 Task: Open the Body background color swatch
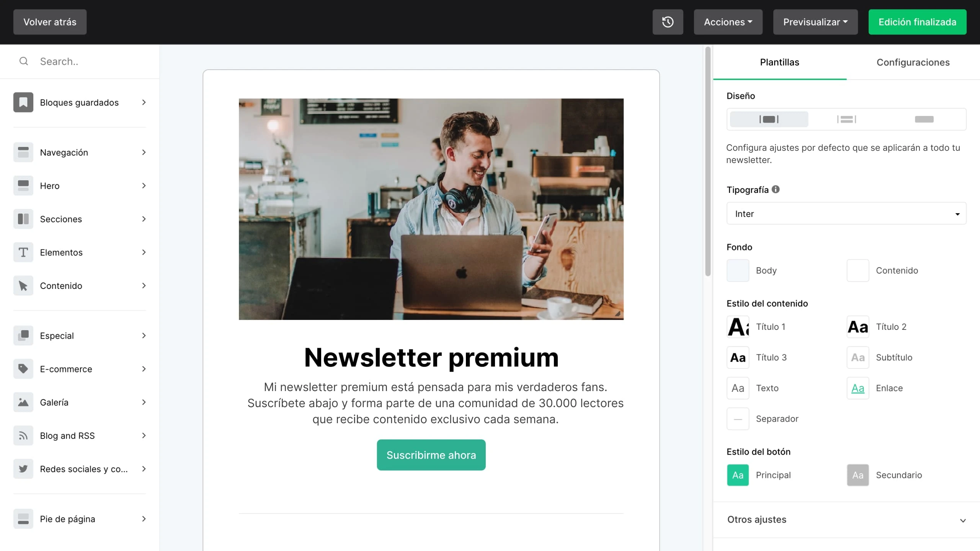tap(738, 271)
